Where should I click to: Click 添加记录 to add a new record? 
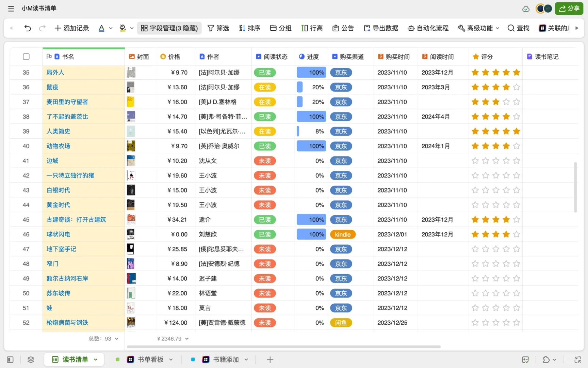pos(72,28)
